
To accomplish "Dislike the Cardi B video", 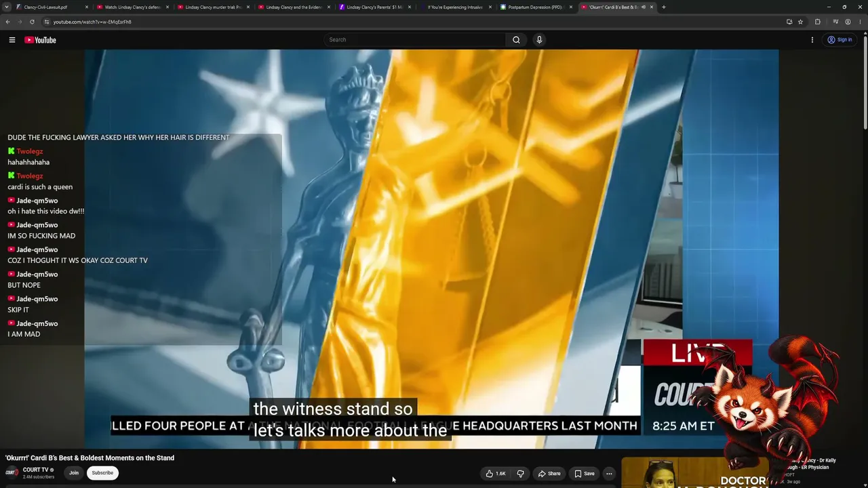I will coord(520,474).
